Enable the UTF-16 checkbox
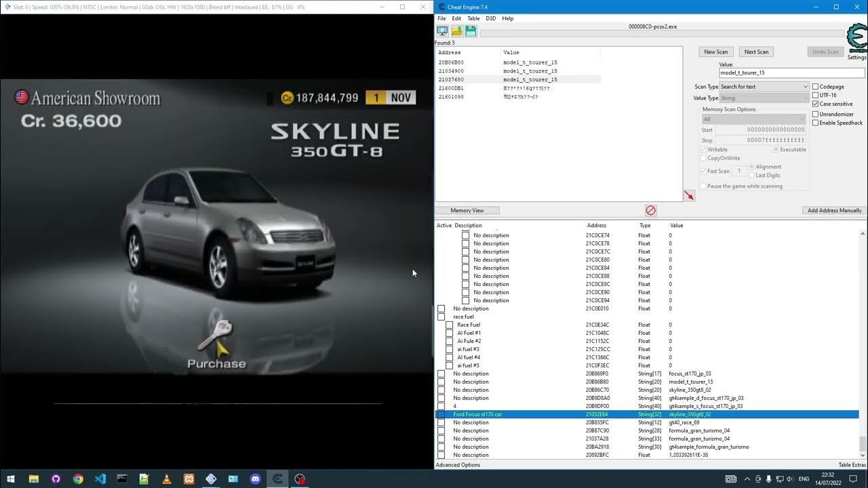The image size is (868, 488). point(816,95)
